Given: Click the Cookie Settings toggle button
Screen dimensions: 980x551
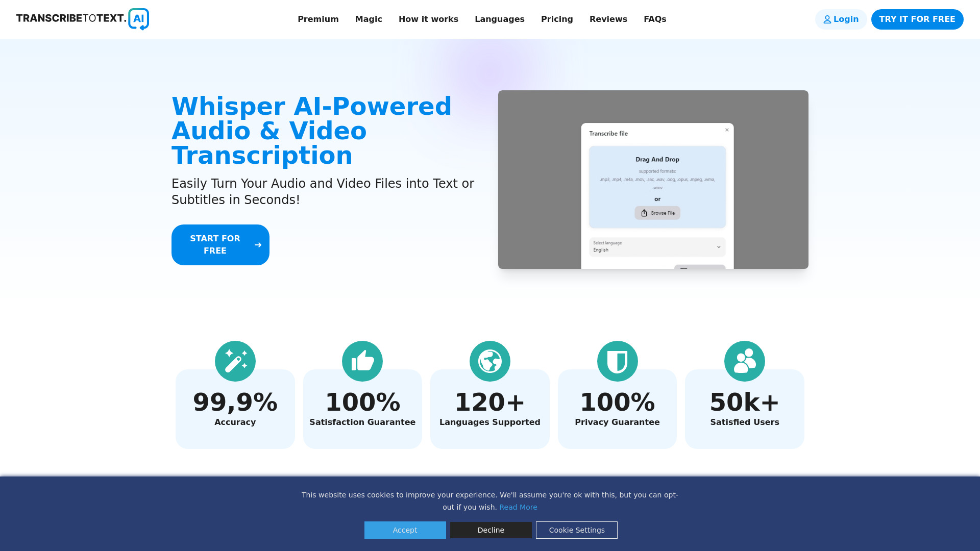Looking at the screenshot, I should (x=577, y=530).
